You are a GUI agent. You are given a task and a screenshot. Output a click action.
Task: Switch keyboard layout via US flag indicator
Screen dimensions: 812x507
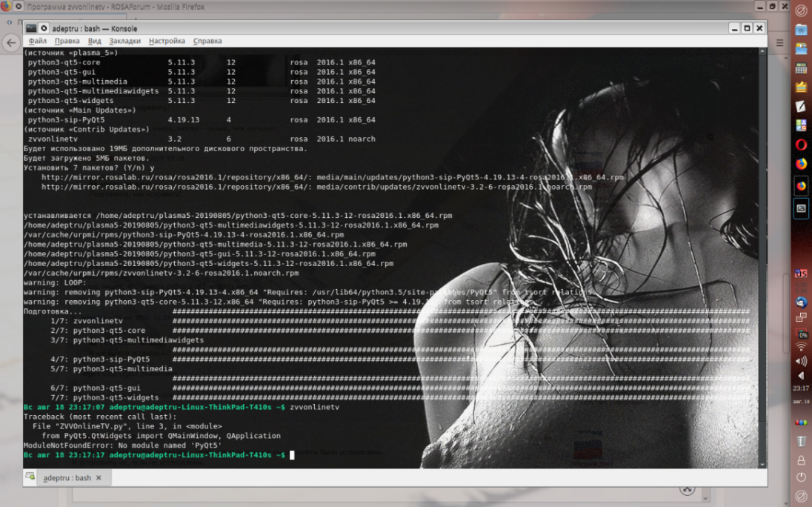[x=801, y=274]
